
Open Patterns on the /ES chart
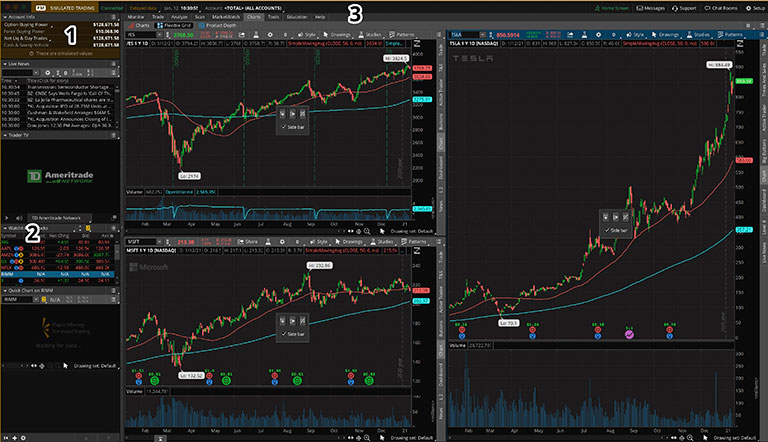pos(402,35)
